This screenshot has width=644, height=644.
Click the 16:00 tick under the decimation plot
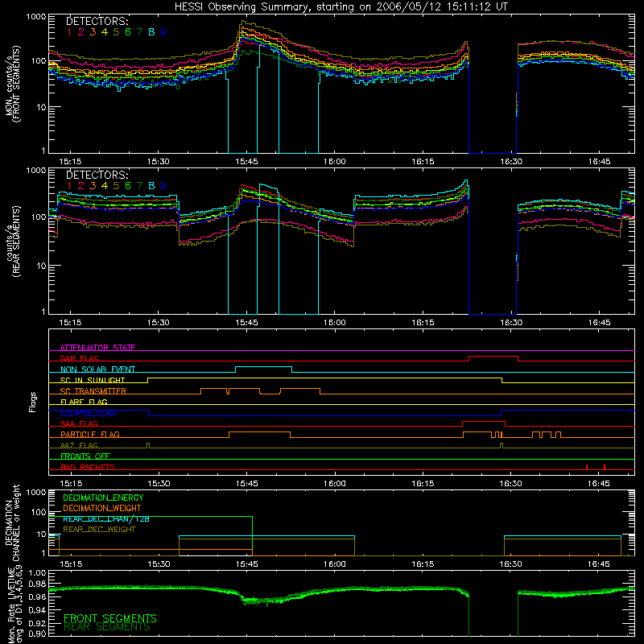click(x=335, y=564)
